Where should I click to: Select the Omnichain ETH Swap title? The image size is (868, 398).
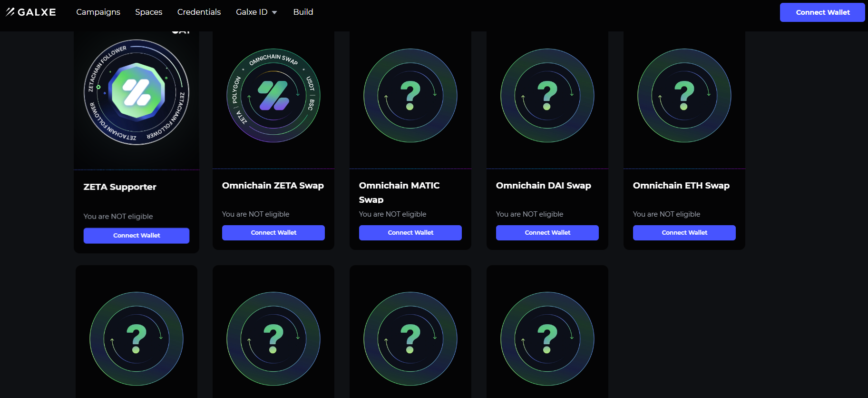[681, 186]
